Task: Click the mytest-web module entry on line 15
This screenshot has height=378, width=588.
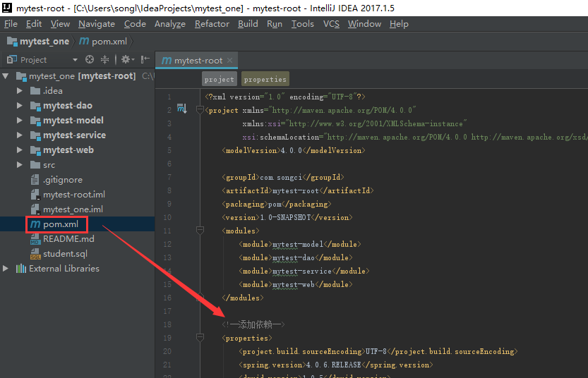Action: point(294,284)
